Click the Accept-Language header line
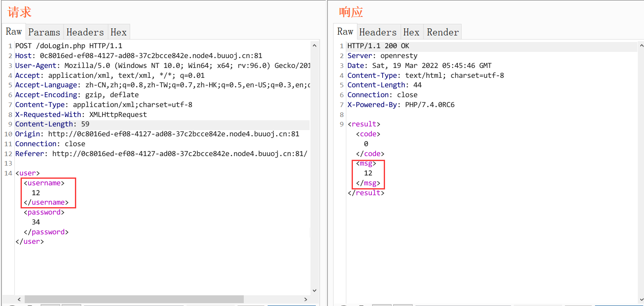 162,85
